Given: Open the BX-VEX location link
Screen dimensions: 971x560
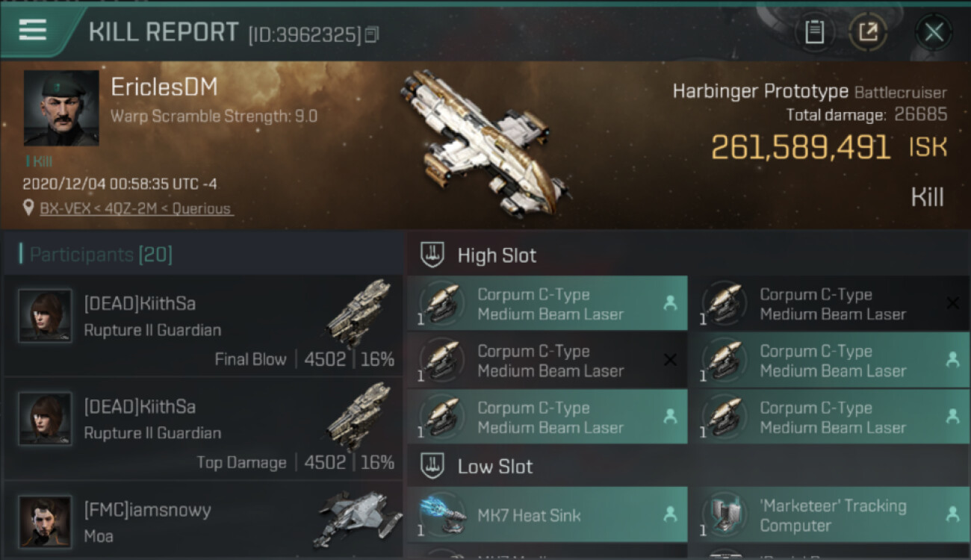Looking at the screenshot, I should tap(137, 208).
